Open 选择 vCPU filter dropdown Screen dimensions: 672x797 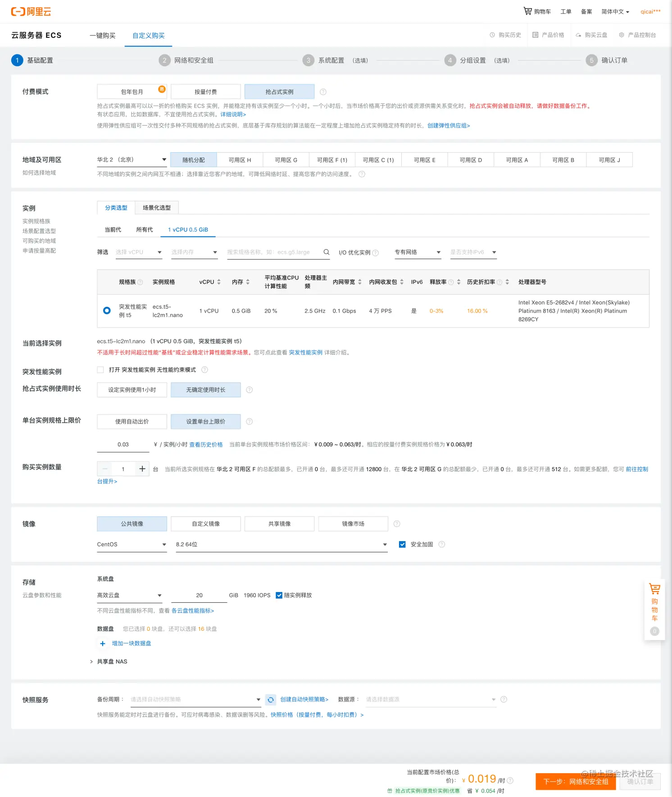coord(138,252)
